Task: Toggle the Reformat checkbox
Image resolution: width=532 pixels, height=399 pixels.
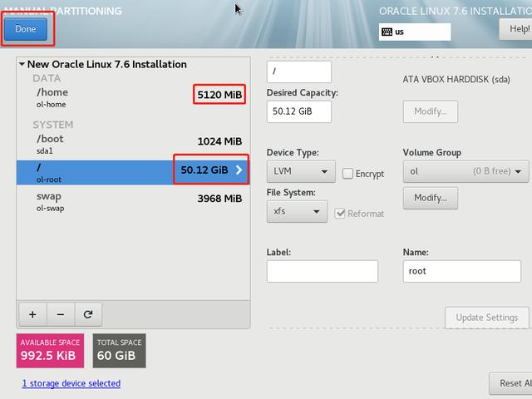Action: (x=340, y=214)
